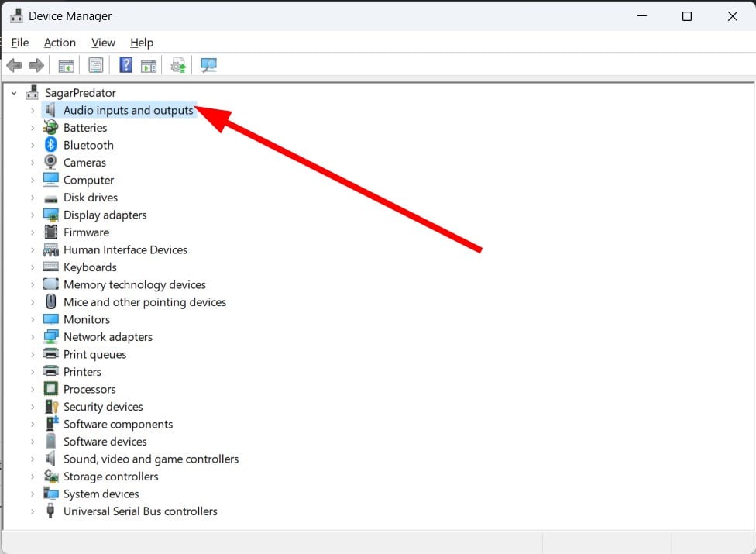Expand the Bluetooth category chevron
The height and width of the screenshot is (554, 756).
(x=33, y=145)
